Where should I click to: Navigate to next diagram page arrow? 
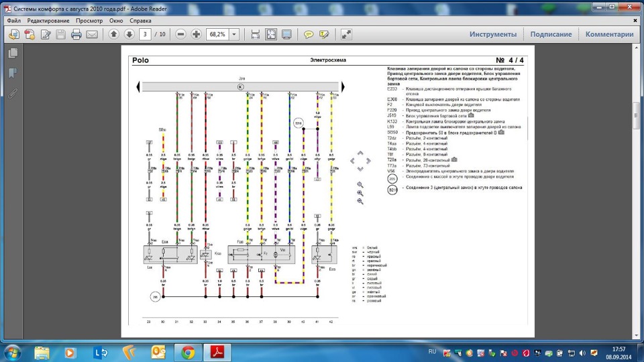tap(343, 86)
